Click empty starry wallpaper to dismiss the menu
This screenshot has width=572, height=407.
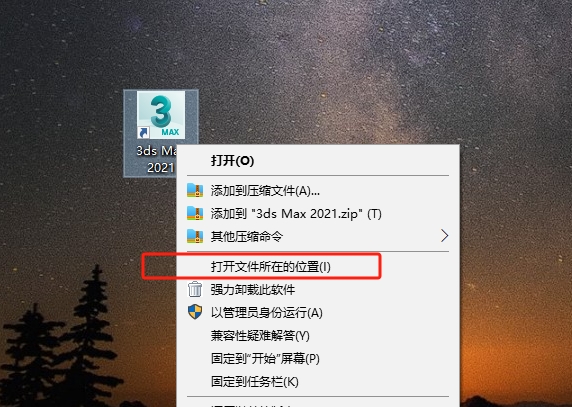coord(365,73)
